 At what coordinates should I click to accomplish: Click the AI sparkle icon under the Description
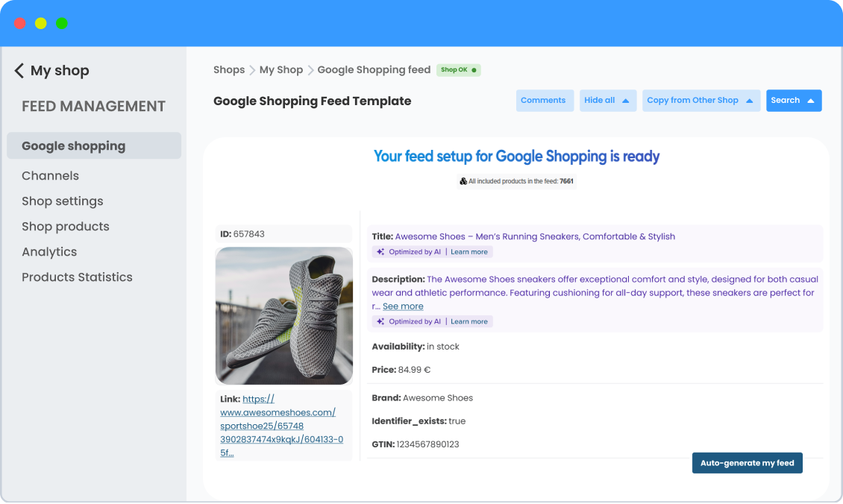coord(380,321)
